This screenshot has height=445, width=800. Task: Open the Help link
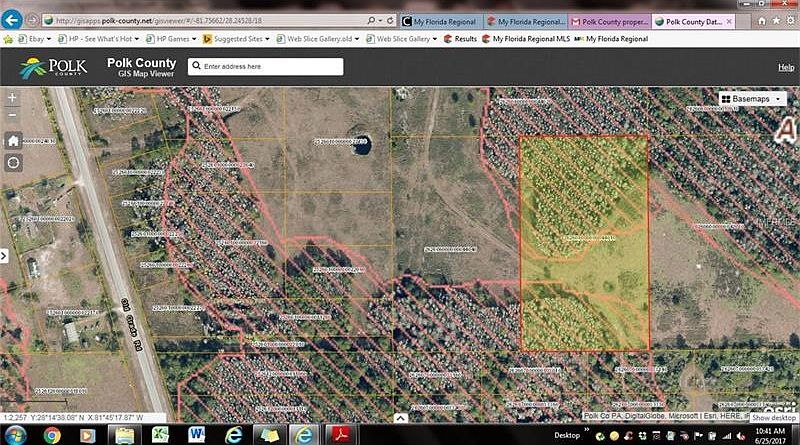tap(786, 67)
